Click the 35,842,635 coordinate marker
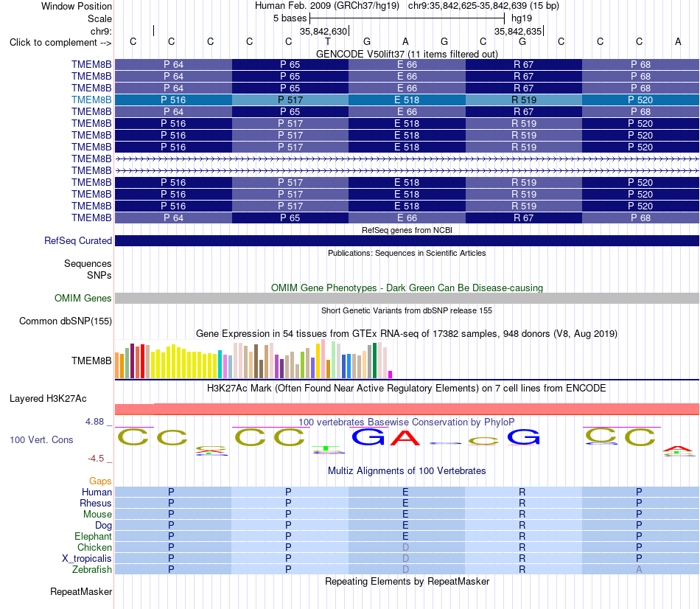Viewport: 700px width, 609px height. (x=519, y=31)
